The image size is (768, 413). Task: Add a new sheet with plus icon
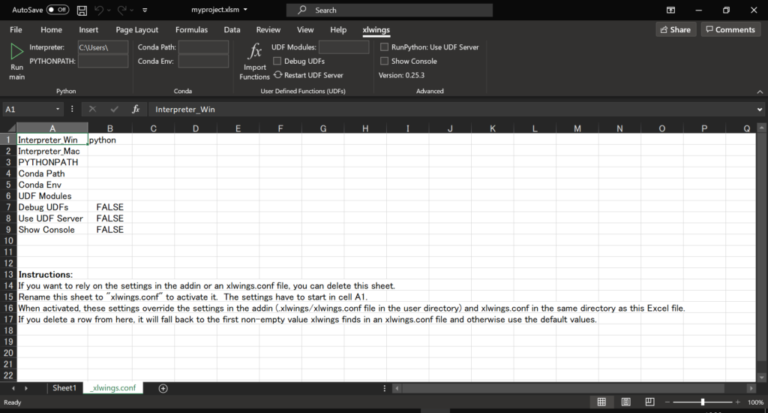(163, 388)
